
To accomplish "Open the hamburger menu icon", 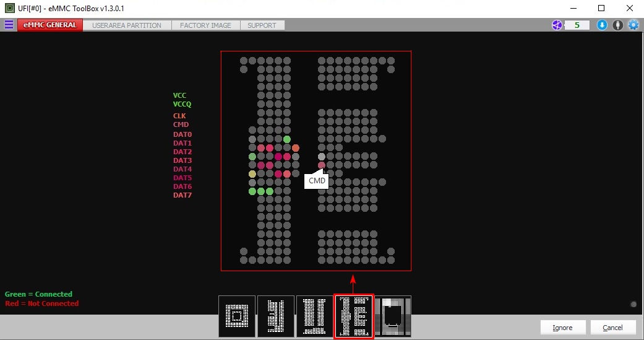I will 9,25.
